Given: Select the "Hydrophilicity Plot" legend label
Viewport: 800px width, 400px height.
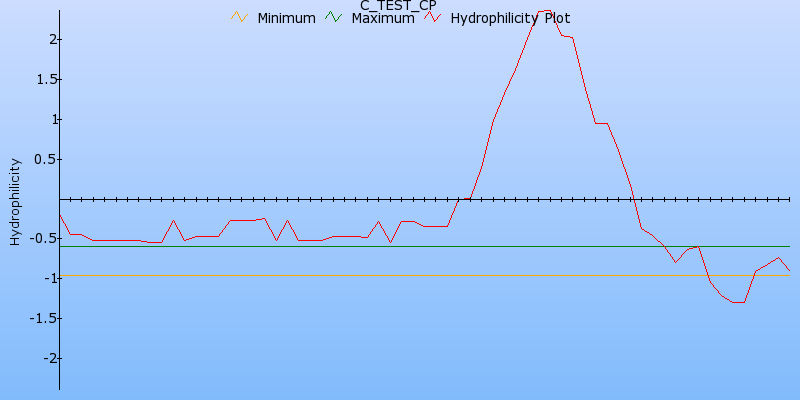Looking at the screenshot, I should pyautogui.click(x=510, y=18).
